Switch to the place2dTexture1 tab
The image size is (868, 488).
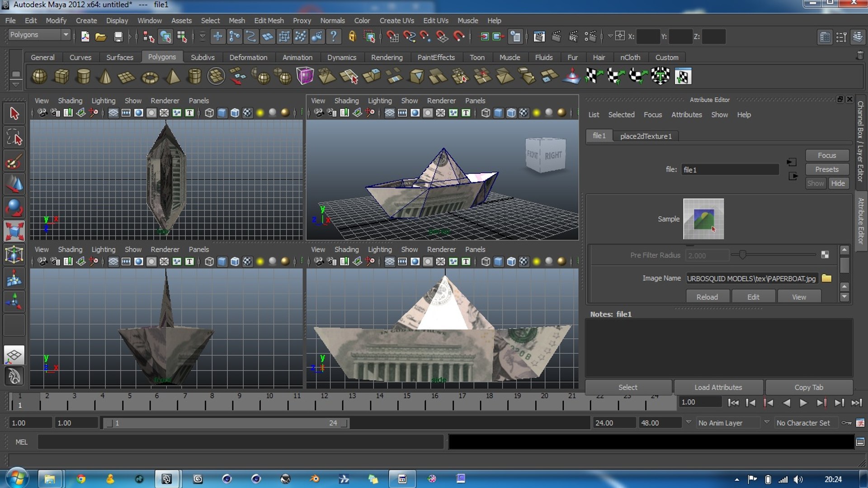tap(646, 136)
